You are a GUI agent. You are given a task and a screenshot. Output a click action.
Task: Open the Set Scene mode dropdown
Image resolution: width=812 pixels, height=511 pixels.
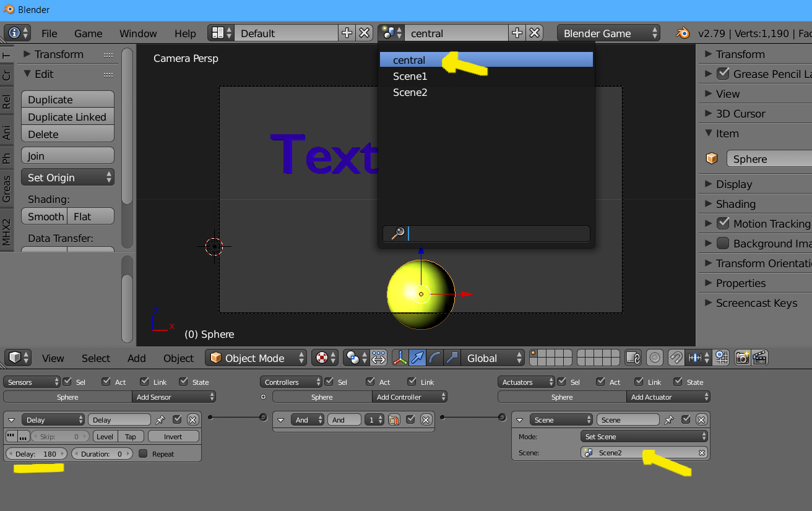(x=644, y=436)
